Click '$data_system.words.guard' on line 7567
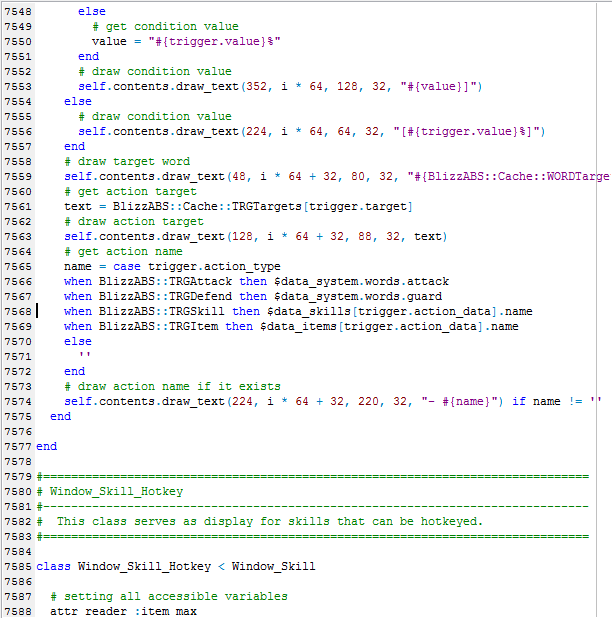The width and height of the screenshot is (612, 618). 358,296
